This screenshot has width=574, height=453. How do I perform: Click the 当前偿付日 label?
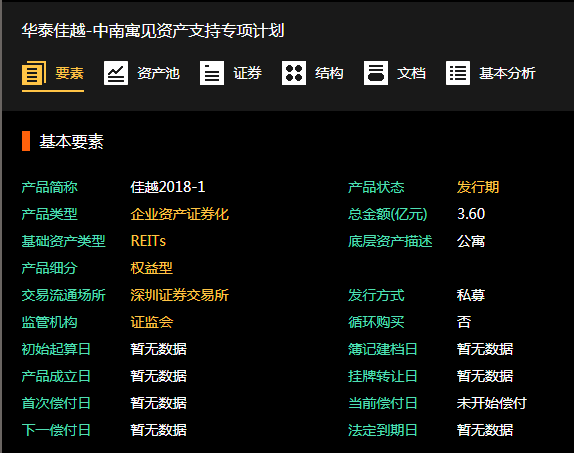click(383, 403)
